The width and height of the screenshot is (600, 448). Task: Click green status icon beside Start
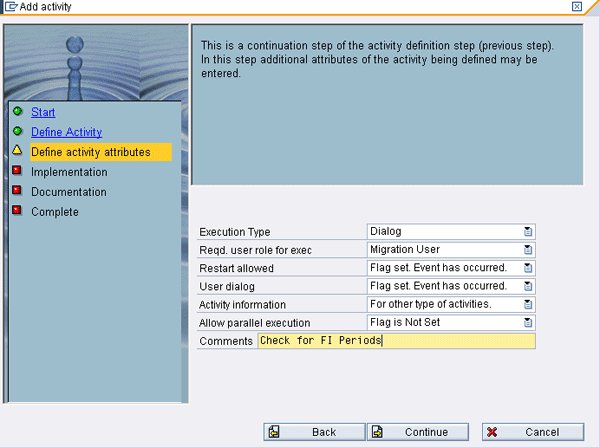tap(17, 111)
